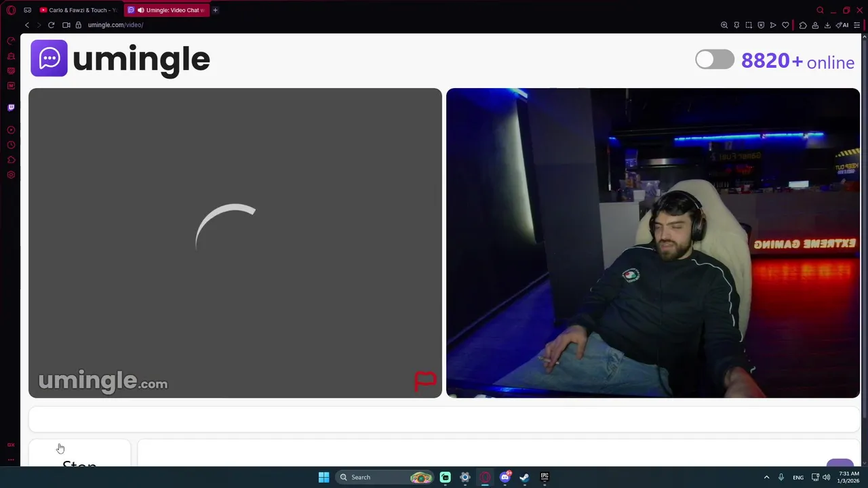Click the 8820+ online counter
Image resolution: width=868 pixels, height=488 pixels.
pos(797,62)
